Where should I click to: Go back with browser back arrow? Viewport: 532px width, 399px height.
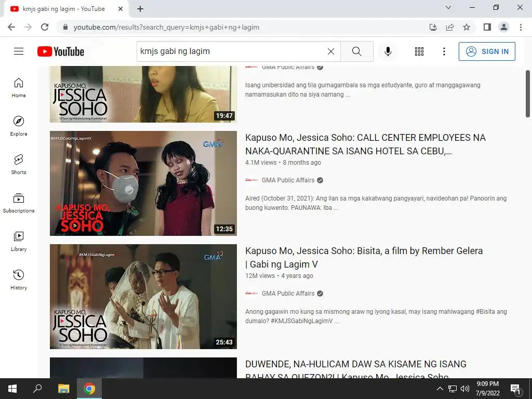click(x=11, y=27)
